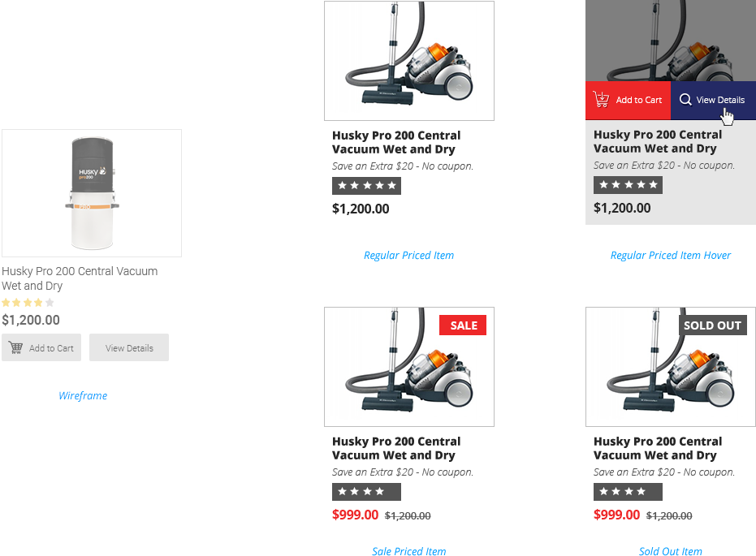
Task: Click the red SALE badge
Action: pos(463,325)
